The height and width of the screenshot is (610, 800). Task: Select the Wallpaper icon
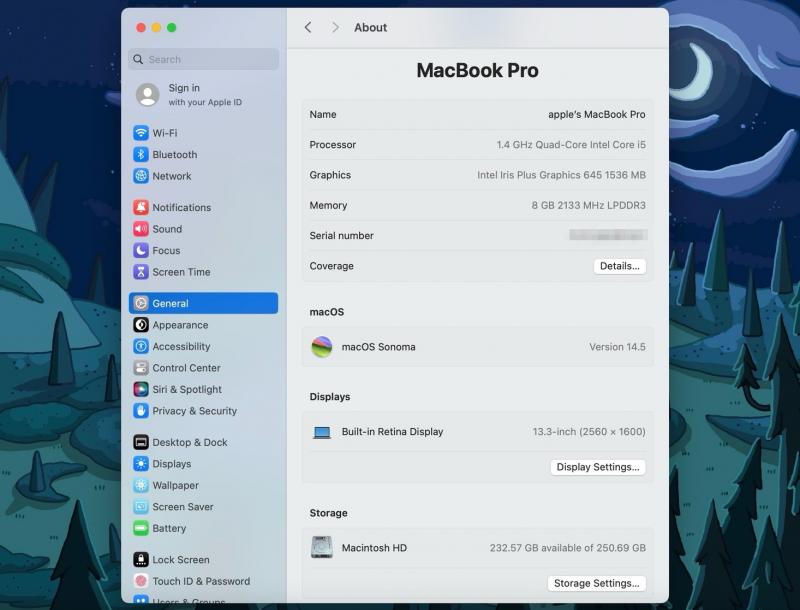coord(141,485)
